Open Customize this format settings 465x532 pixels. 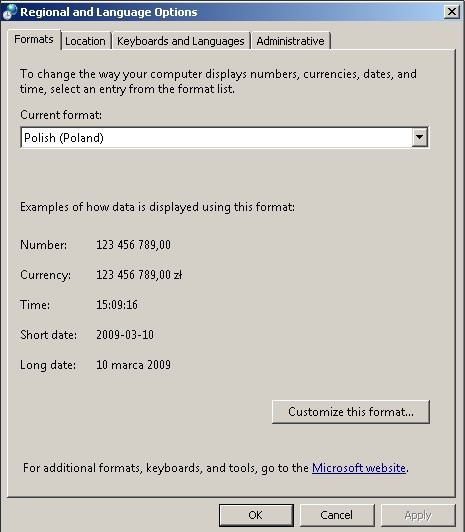pyautogui.click(x=351, y=412)
